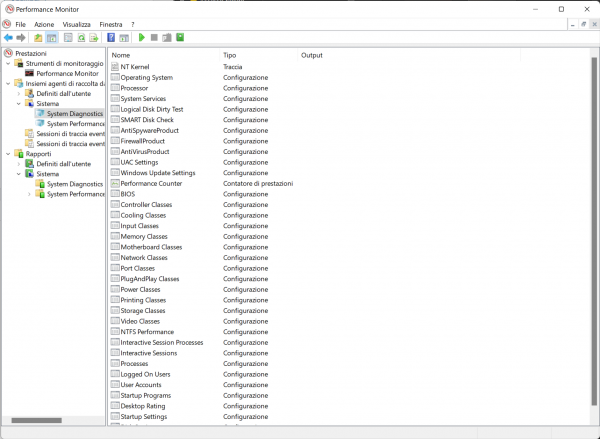Select the Performance Counter list row
Viewport: 600px width, 439px height.
pos(150,183)
